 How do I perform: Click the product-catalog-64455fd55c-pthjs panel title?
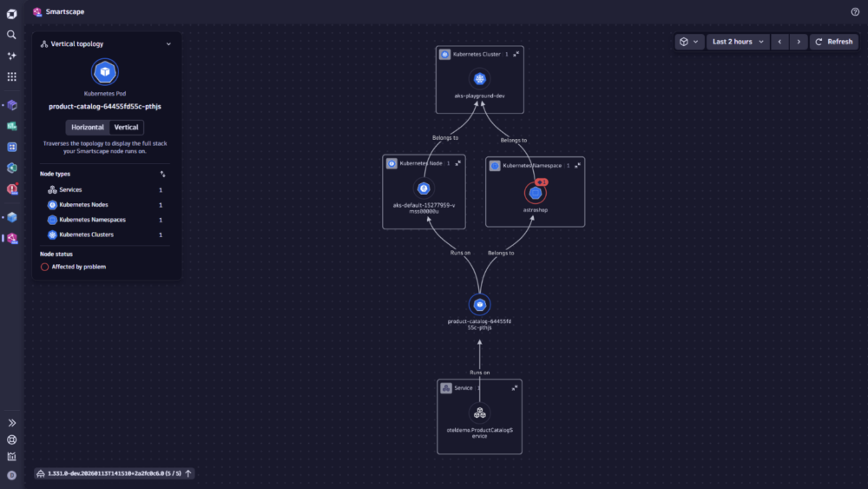tap(105, 106)
